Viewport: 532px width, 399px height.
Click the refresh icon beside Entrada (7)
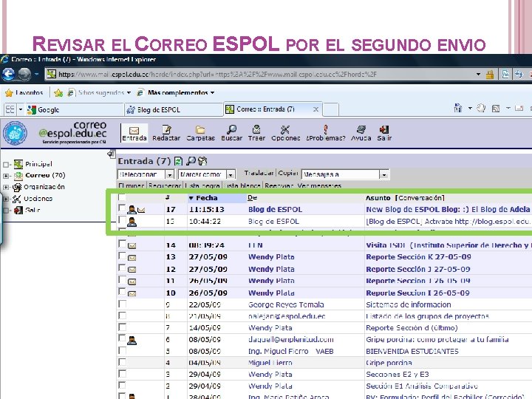tap(179, 161)
